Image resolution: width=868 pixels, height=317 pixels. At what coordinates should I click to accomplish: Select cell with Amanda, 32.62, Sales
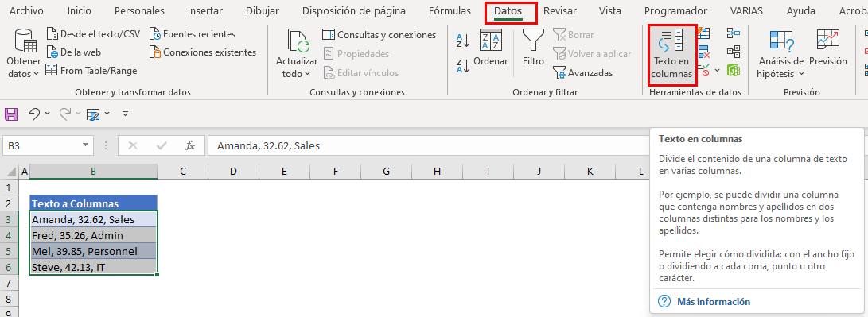94,219
